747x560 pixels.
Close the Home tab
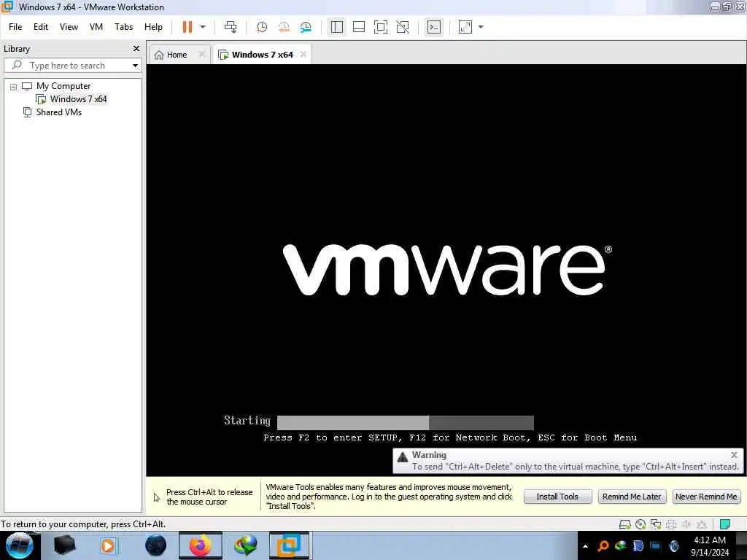202,54
